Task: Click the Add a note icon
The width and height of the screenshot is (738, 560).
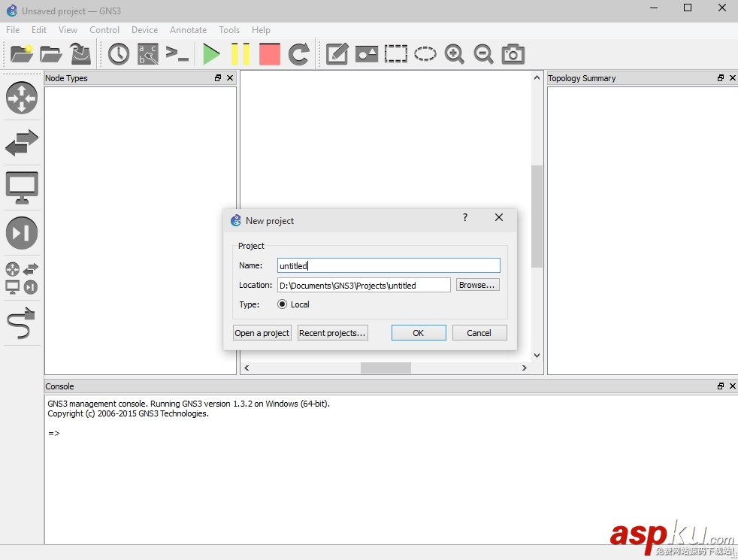Action: click(x=337, y=53)
